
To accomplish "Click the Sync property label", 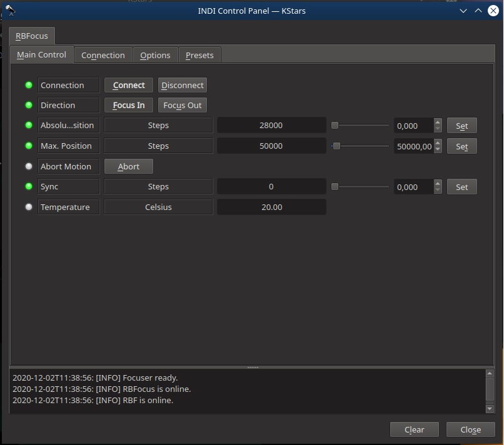I will pos(68,186).
